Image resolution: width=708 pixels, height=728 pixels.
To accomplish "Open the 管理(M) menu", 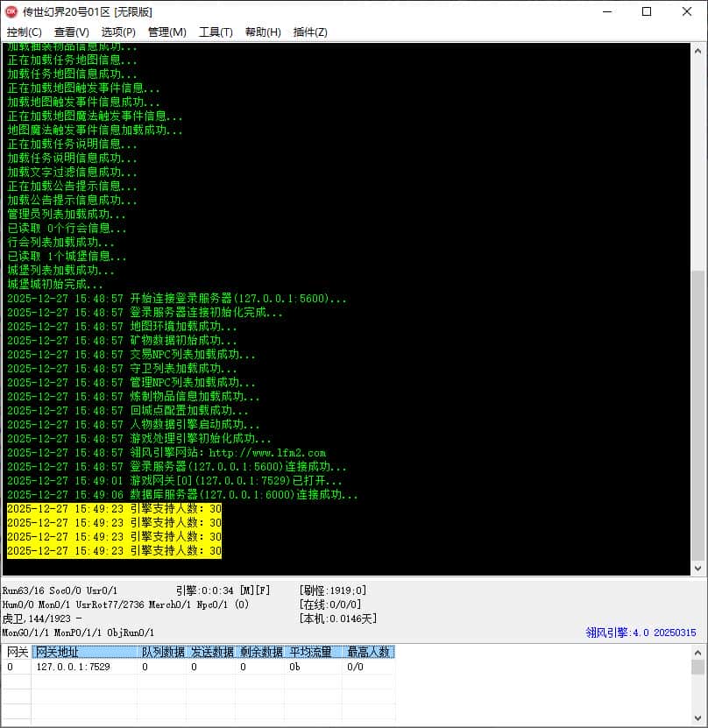I will click(x=166, y=32).
